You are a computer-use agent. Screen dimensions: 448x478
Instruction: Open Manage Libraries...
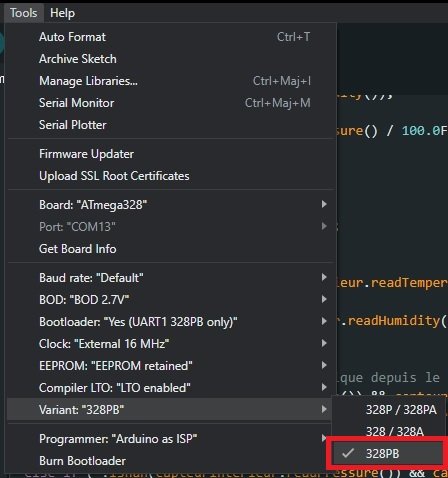point(171,81)
